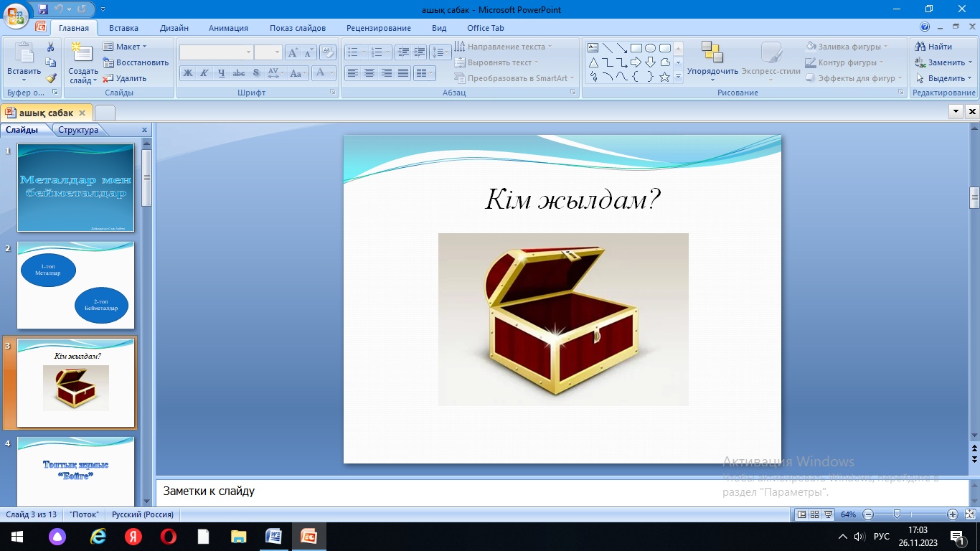Open the Office button menu
980x551 pixels.
(x=16, y=12)
